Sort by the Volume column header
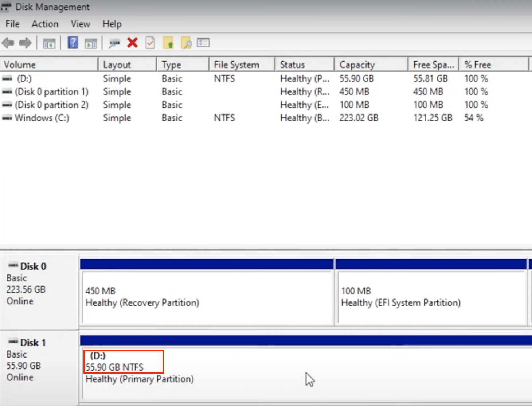The height and width of the screenshot is (406, 532). [x=49, y=65]
